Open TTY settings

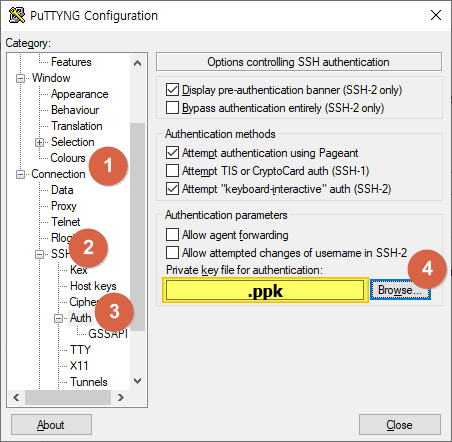point(80,350)
